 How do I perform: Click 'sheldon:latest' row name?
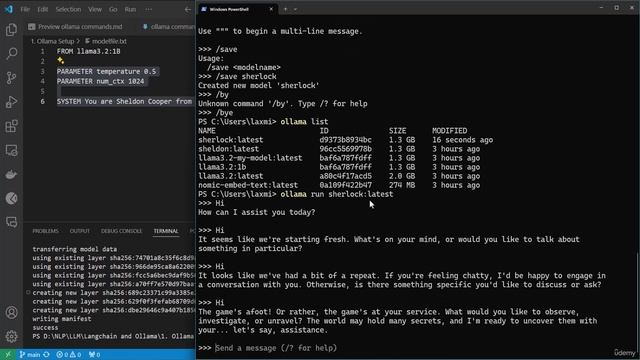[229, 149]
